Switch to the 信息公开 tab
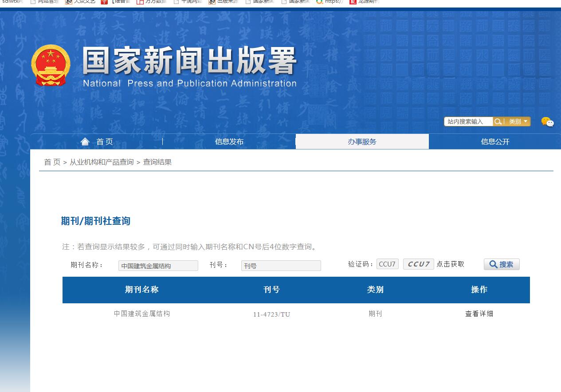 tap(494, 141)
